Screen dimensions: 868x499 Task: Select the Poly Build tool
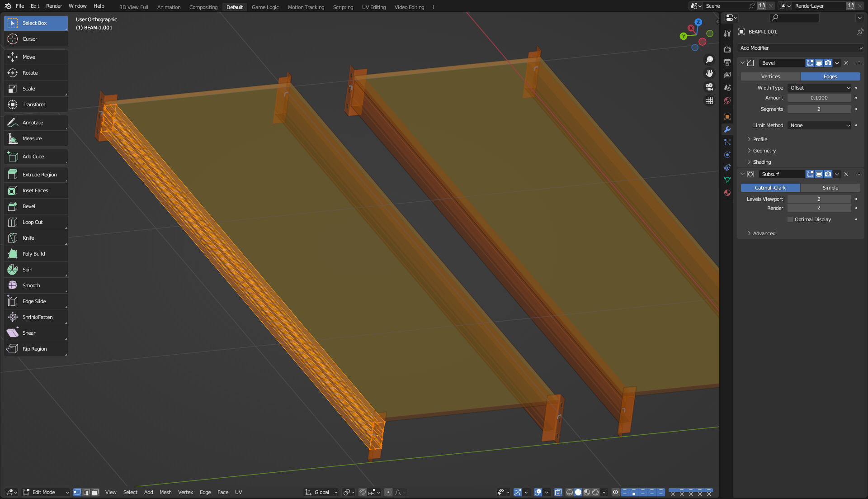[36, 254]
